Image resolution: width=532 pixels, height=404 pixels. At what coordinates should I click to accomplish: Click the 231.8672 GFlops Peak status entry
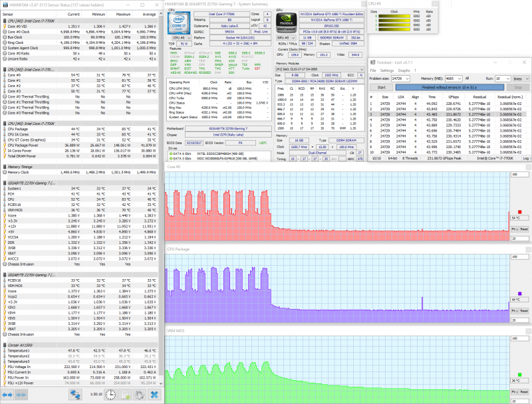tap(446, 158)
